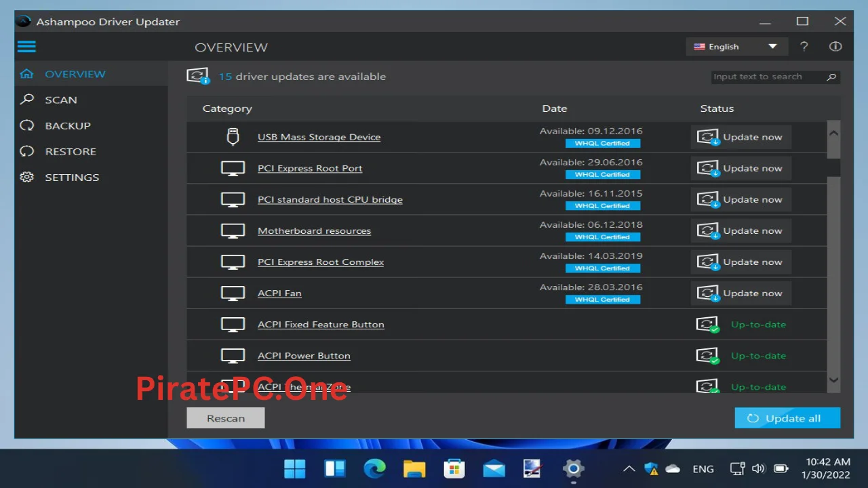
Task: Open USB Mass Storage Device link
Action: [319, 137]
